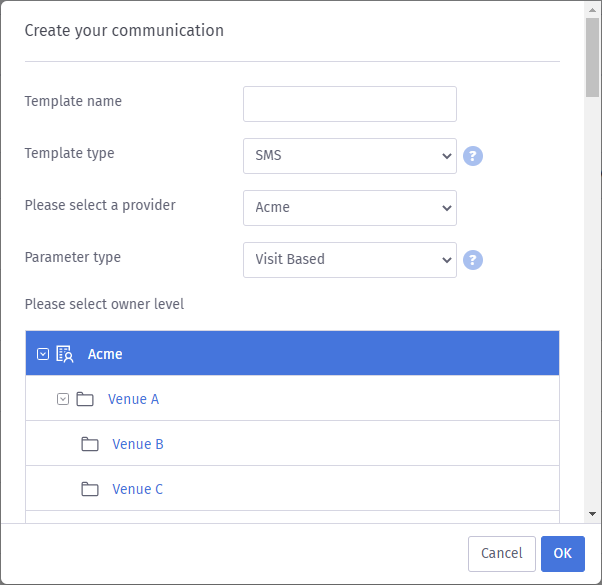Click the Acme organization icon
This screenshot has height=585, width=602.
[65, 354]
